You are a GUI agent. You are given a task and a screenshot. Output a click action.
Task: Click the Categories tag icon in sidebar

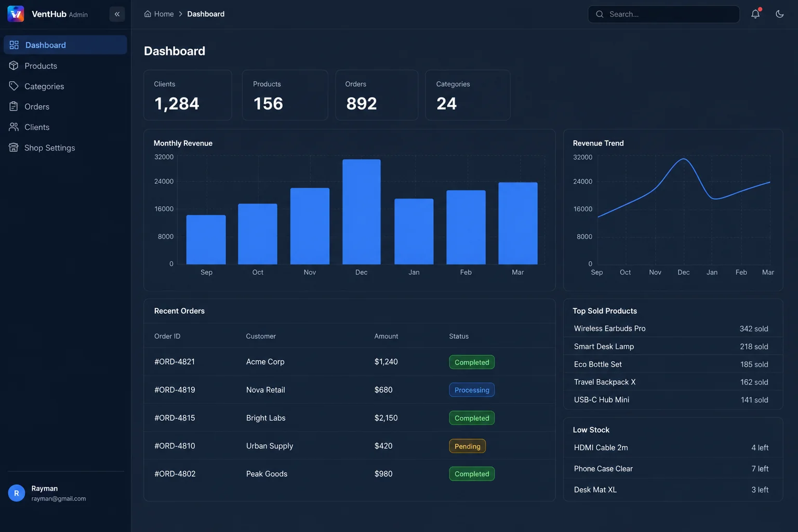pyautogui.click(x=14, y=86)
